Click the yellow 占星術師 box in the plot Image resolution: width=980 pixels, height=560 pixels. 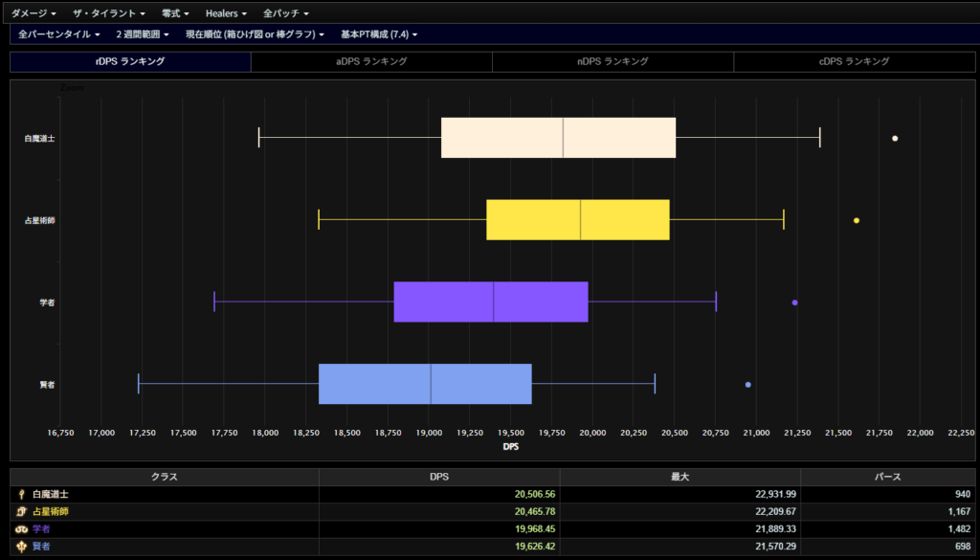(577, 220)
